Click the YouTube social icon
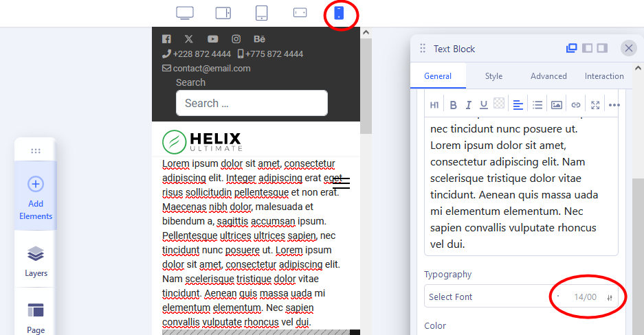The image size is (644, 335). pyautogui.click(x=213, y=39)
